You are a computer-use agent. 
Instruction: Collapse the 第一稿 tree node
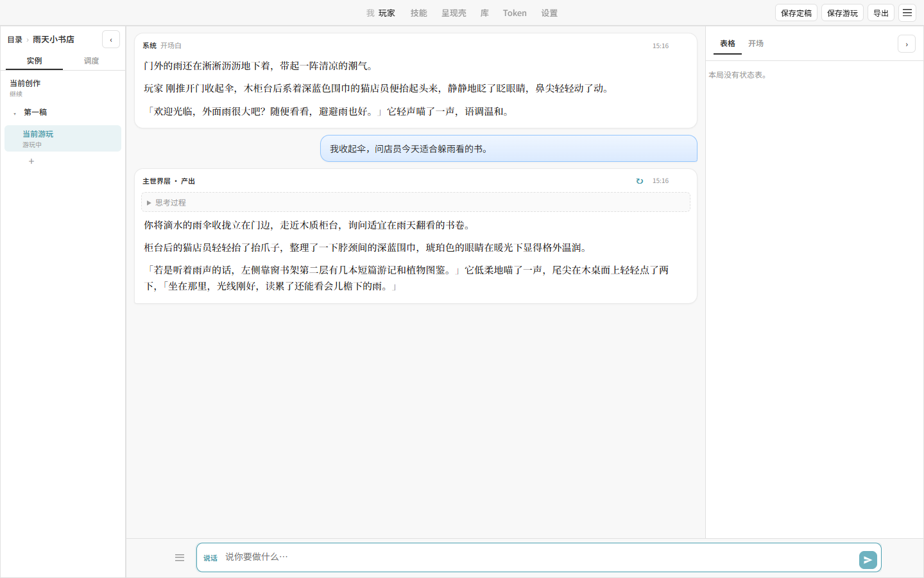click(x=15, y=113)
